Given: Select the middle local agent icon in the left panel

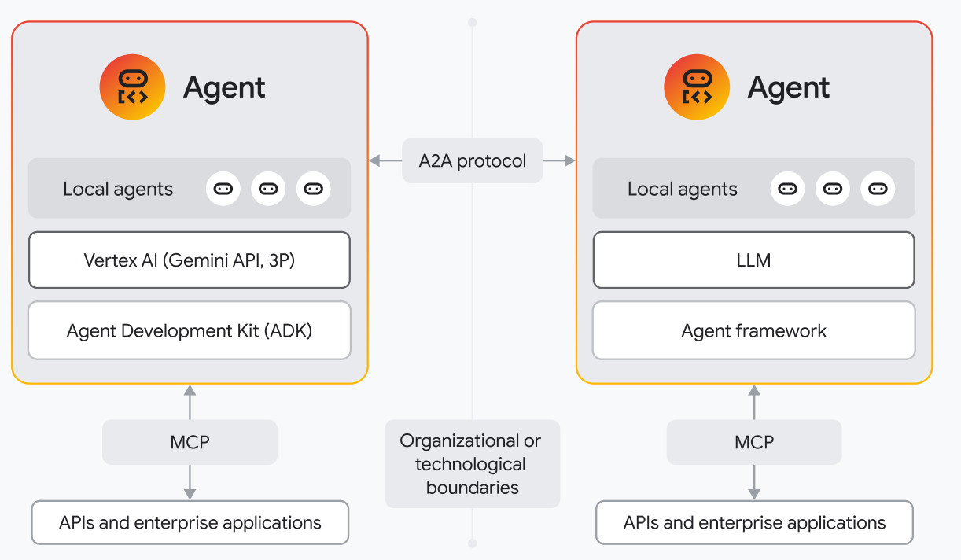Looking at the screenshot, I should [x=268, y=189].
